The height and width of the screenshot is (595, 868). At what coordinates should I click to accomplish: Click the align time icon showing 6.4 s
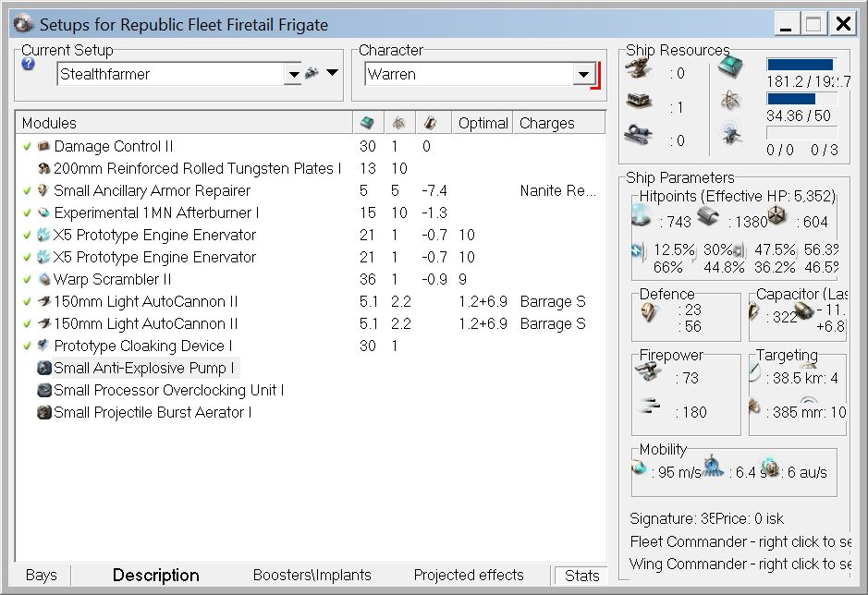point(713,466)
